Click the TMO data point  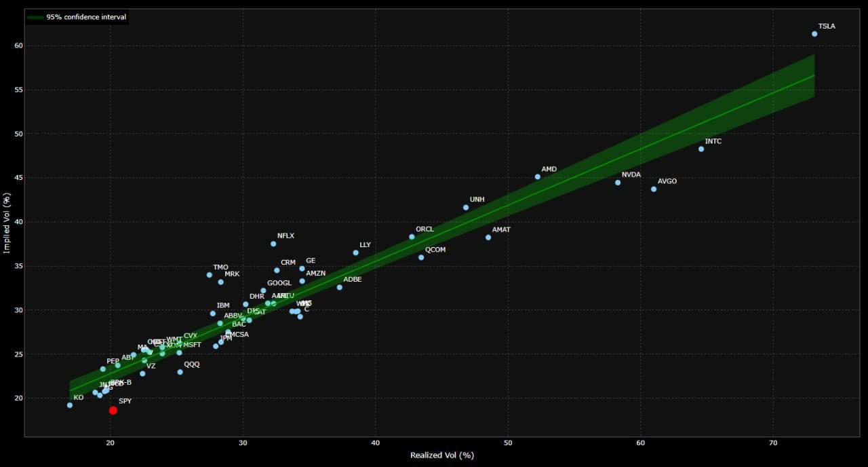click(x=210, y=275)
